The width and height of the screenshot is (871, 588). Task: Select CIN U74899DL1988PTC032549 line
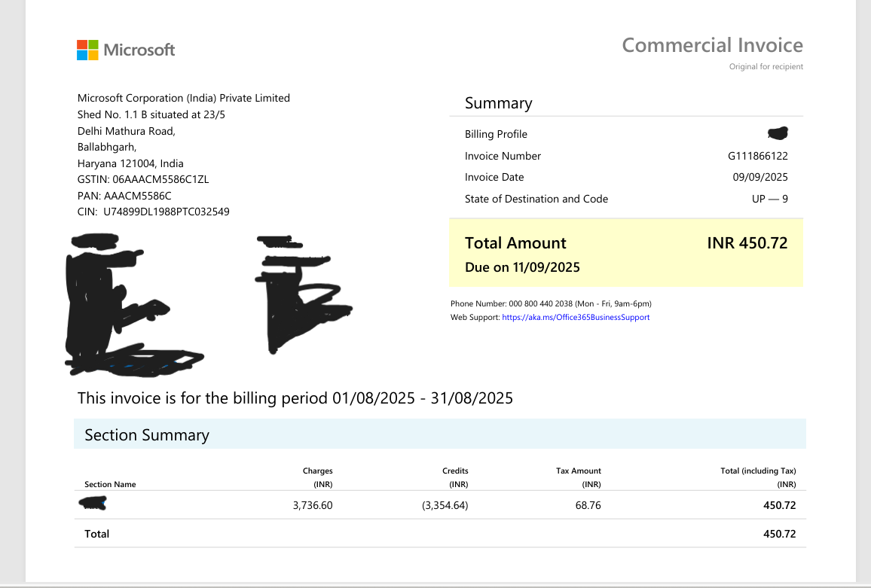(x=153, y=212)
